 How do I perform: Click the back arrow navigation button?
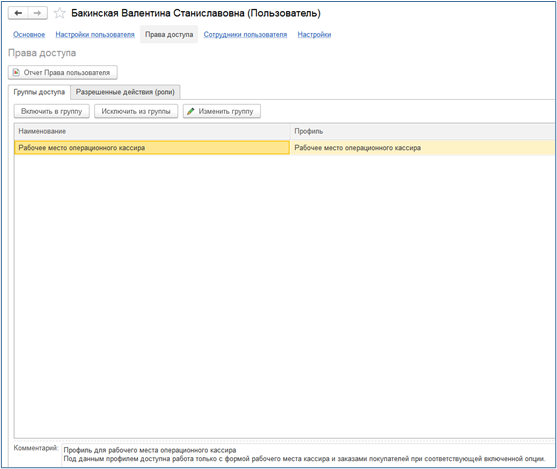[x=18, y=13]
